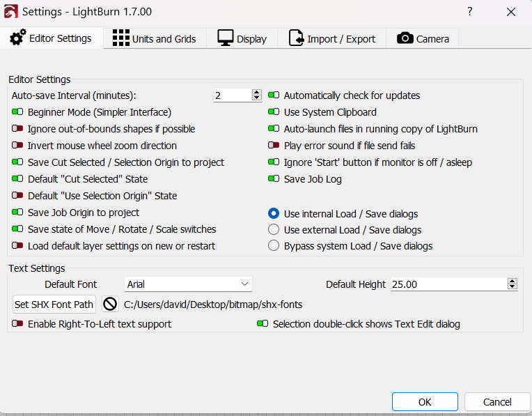
Task: Enable Ignore out-of-bounds shapes if possible
Action: point(17,128)
